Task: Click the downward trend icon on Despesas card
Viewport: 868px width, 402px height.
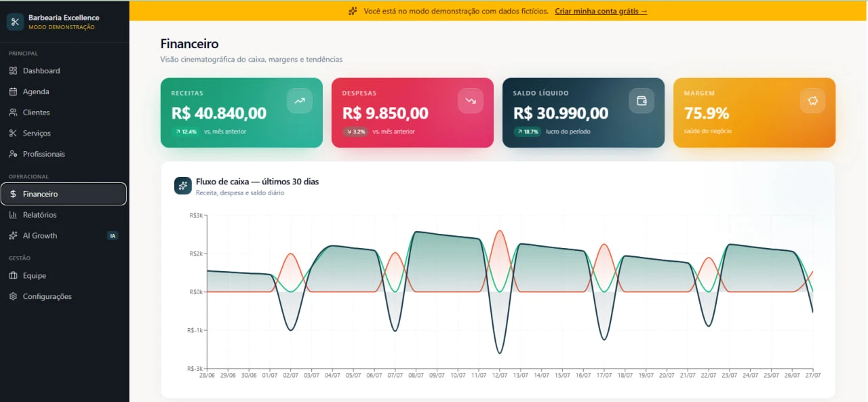Action: point(471,100)
